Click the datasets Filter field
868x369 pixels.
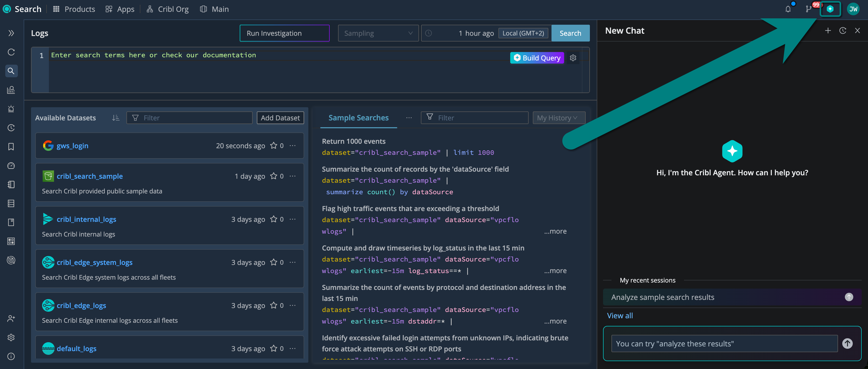(x=189, y=118)
